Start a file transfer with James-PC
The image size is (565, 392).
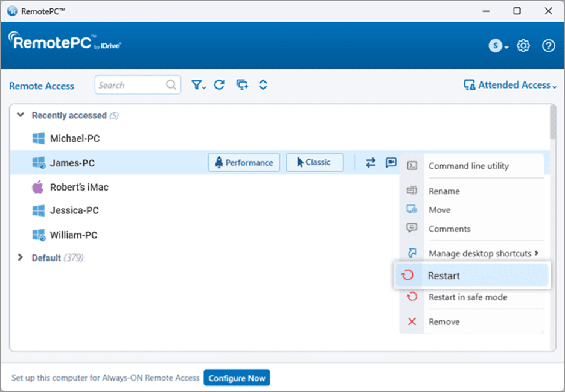coord(370,162)
